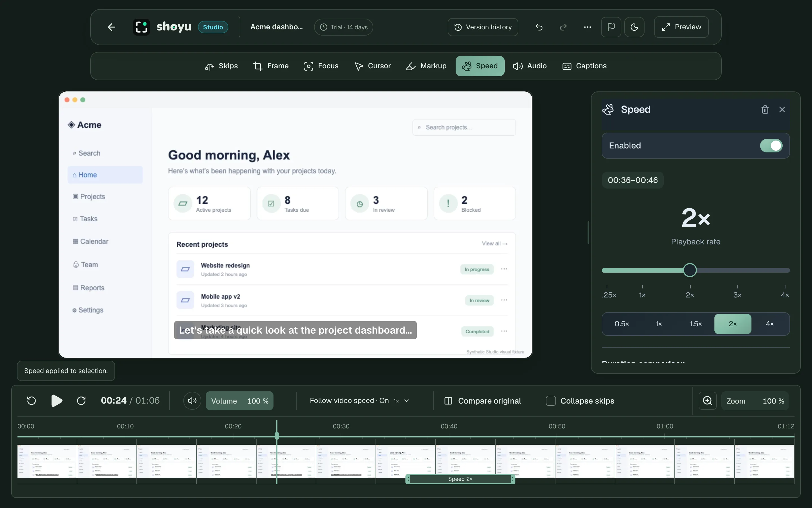Click the flag icon button

(611, 27)
